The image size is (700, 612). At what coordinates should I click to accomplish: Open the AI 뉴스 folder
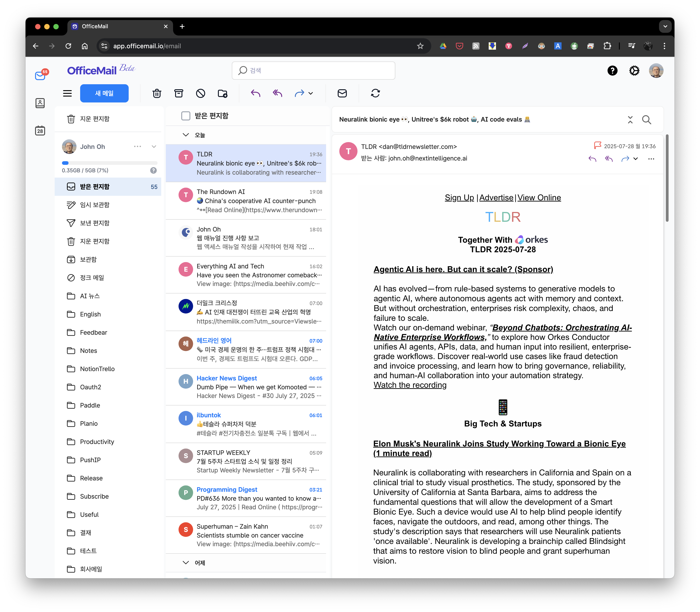[x=108, y=296]
